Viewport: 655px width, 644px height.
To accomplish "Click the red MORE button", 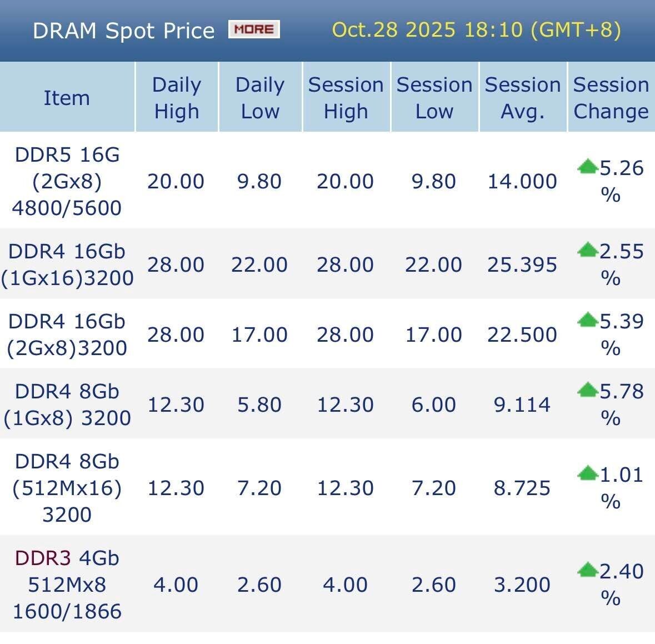I will (254, 29).
